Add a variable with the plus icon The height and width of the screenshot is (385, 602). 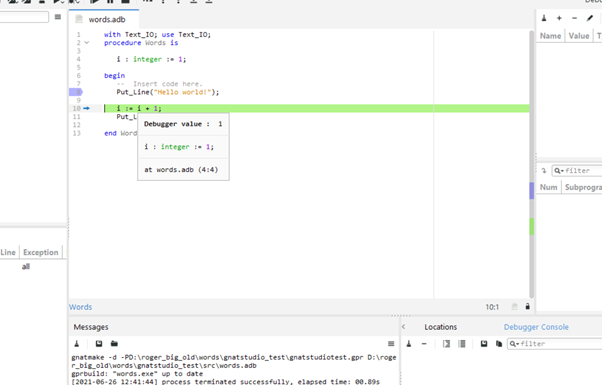559,18
